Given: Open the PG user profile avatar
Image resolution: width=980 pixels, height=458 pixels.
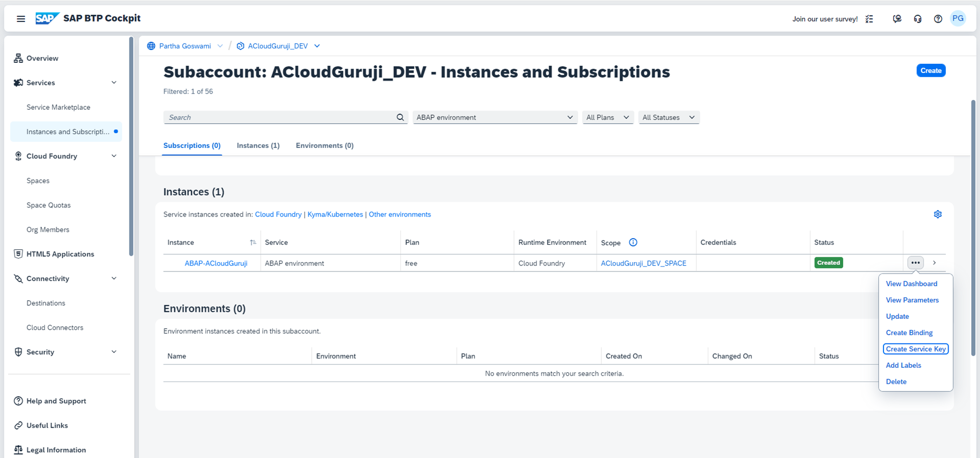Looking at the screenshot, I should tap(957, 19).
